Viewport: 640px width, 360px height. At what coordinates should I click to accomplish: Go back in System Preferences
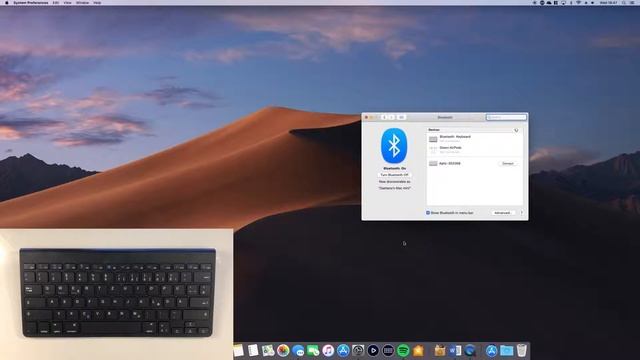(384, 117)
